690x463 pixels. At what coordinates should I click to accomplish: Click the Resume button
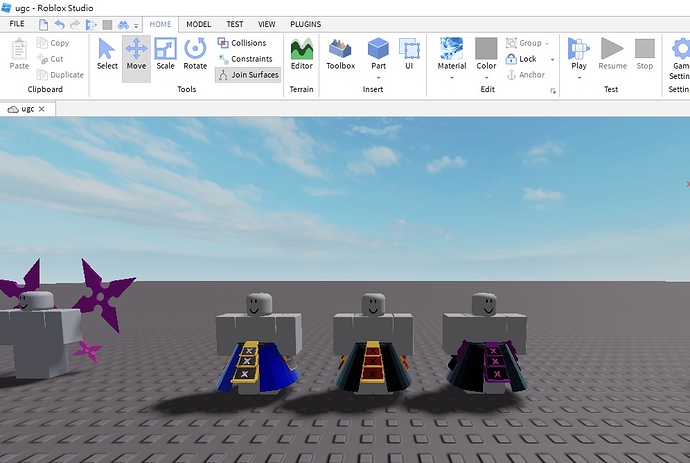click(x=612, y=54)
